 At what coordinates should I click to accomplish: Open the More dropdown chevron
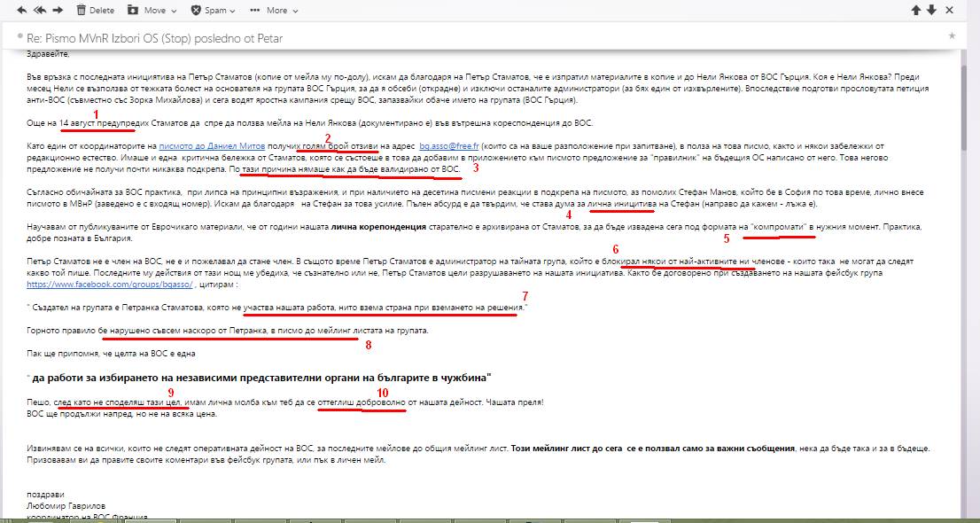click(x=295, y=12)
